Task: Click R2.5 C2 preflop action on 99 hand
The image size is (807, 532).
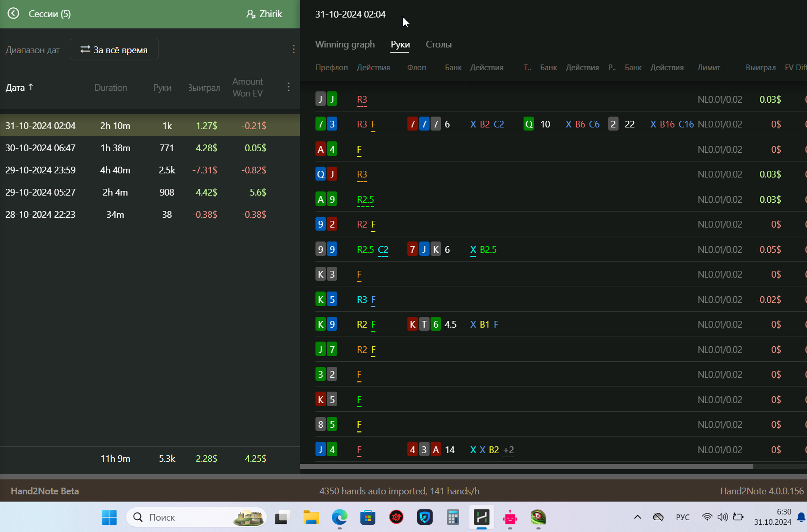Action: coord(372,249)
